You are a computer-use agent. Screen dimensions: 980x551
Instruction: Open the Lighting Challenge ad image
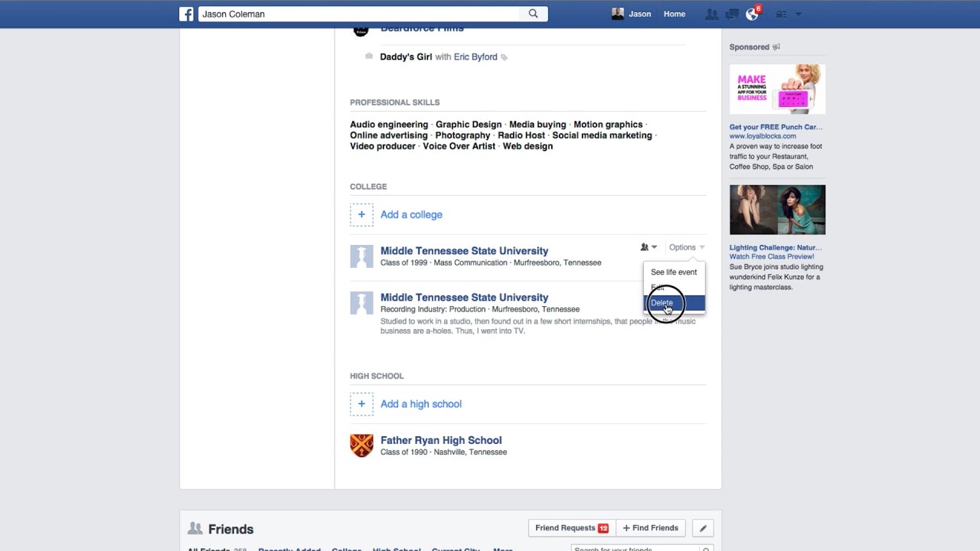click(777, 210)
